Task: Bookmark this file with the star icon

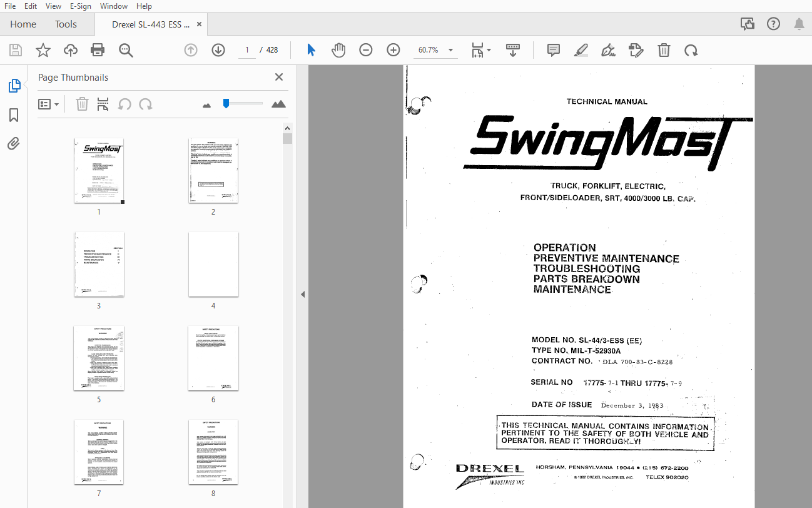Action: 43,50
